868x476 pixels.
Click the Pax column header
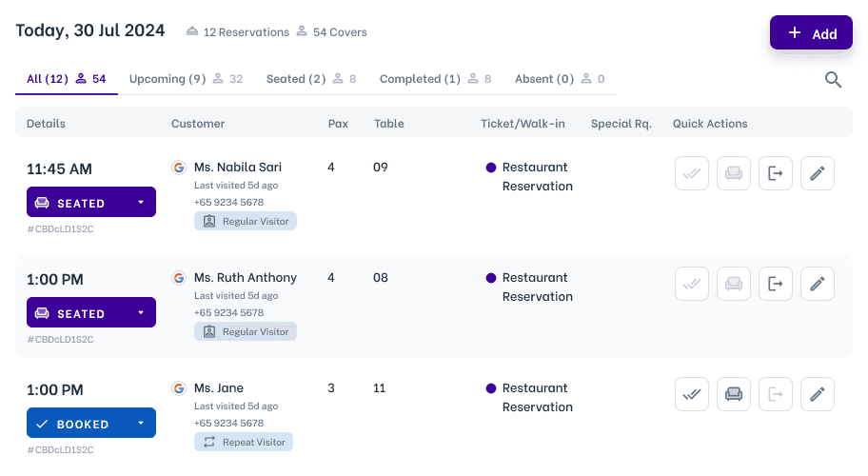(x=338, y=124)
